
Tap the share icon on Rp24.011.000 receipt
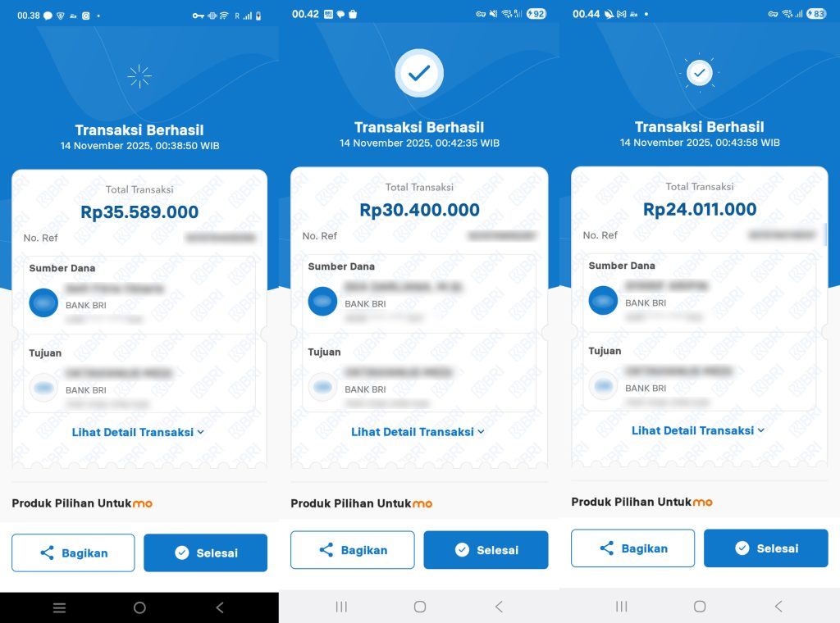pyautogui.click(x=607, y=548)
